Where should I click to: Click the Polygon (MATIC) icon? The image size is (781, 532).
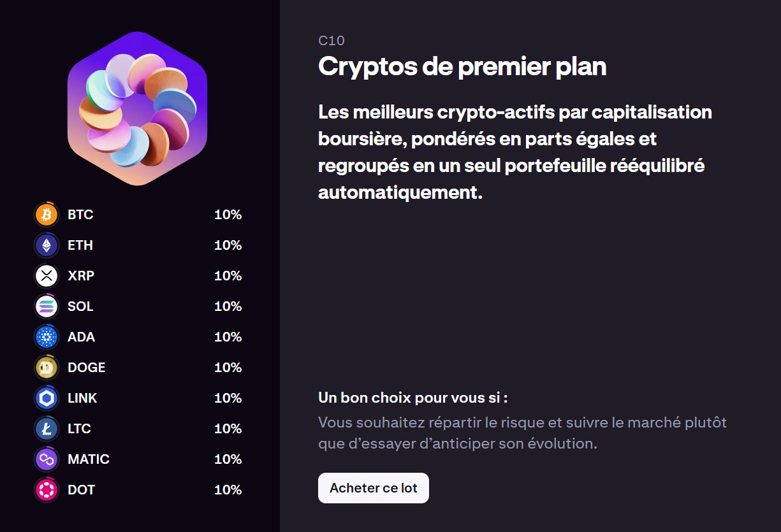point(45,459)
